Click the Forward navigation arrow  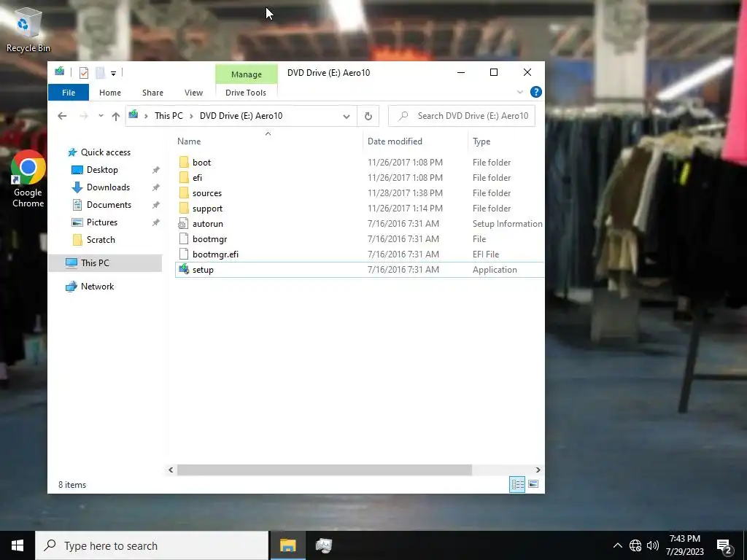83,116
